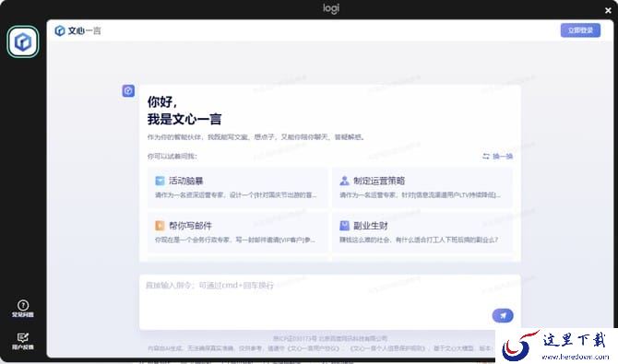The height and width of the screenshot is (364, 618).
Task: Click the '你可以试着问我:' label
Action: (172, 157)
